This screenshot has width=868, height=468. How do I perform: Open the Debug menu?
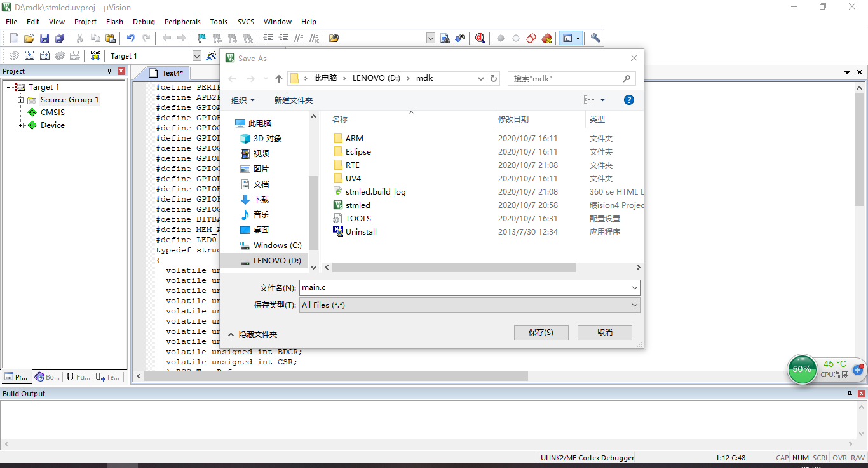coord(144,22)
